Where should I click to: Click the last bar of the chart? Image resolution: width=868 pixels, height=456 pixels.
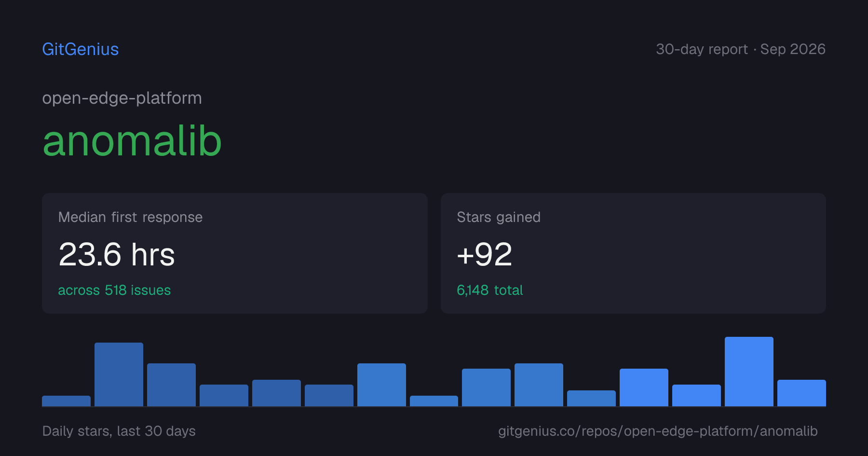(x=801, y=393)
